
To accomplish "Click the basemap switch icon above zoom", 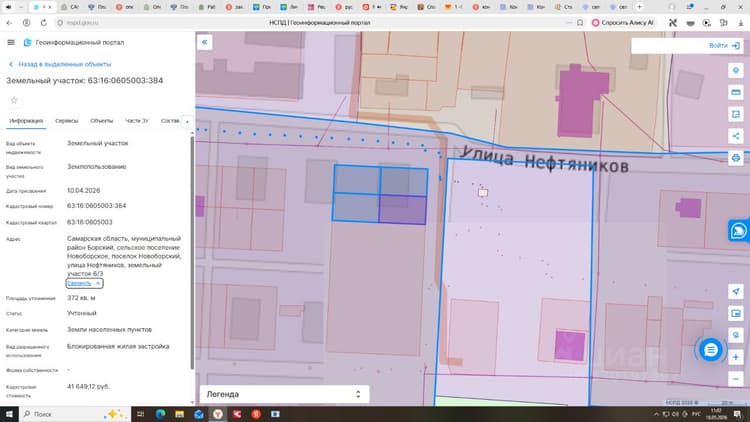I will pyautogui.click(x=736, y=335).
